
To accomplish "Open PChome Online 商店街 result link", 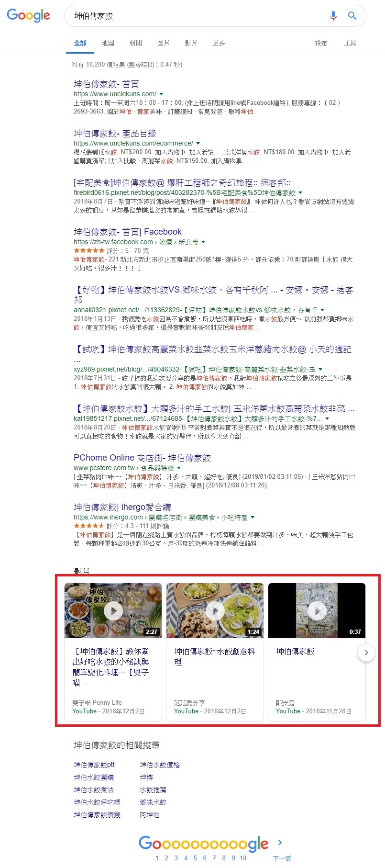I will [142, 458].
